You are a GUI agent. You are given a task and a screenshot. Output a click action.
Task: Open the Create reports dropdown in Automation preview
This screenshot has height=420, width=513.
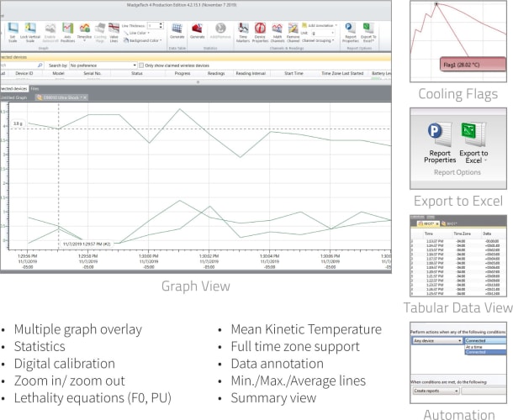[x=436, y=391]
